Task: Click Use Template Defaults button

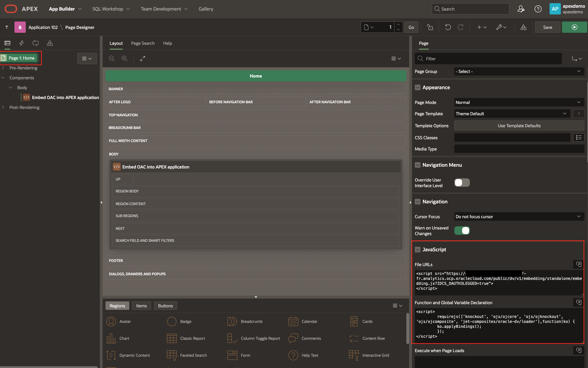Action: 519,126
